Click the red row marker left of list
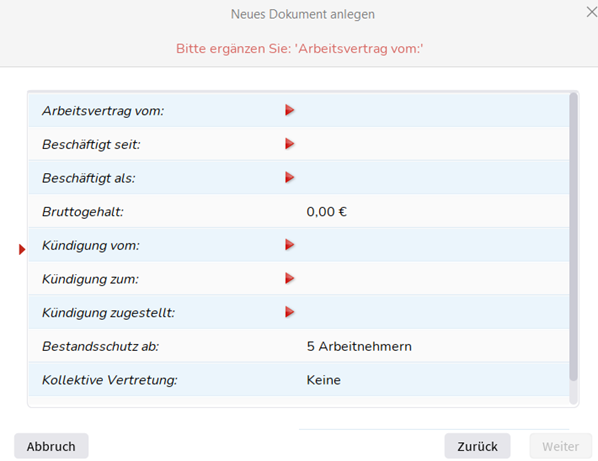This screenshot has width=598, height=461. [22, 249]
